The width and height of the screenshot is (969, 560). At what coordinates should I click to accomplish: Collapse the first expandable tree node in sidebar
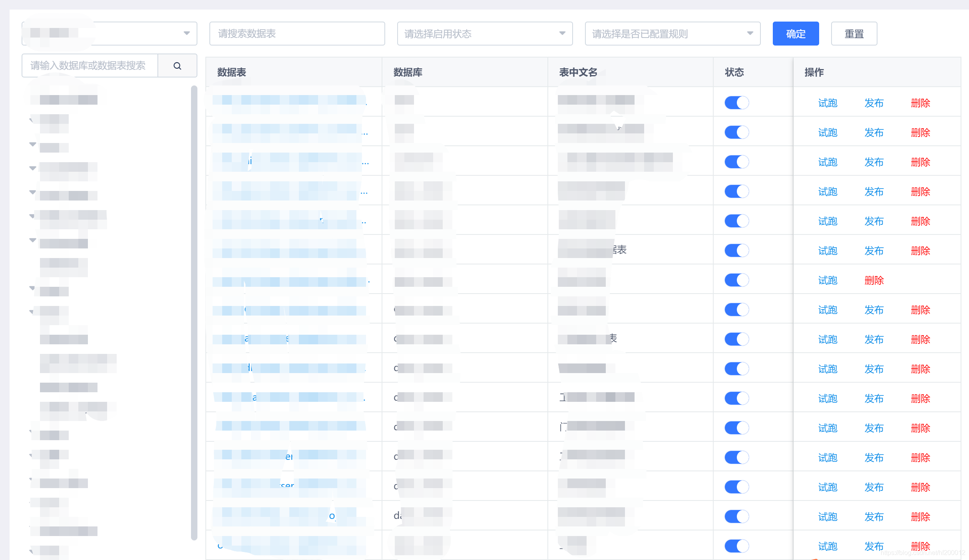pyautogui.click(x=32, y=120)
